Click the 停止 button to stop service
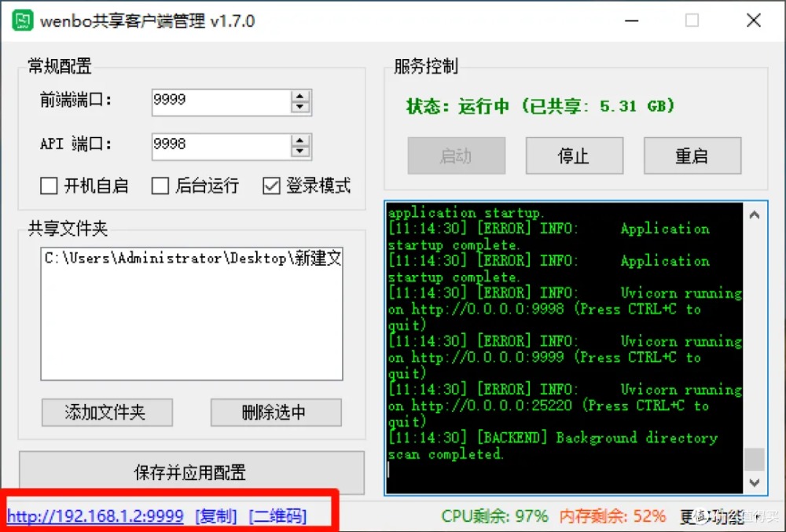The height and width of the screenshot is (532, 786). (x=574, y=156)
